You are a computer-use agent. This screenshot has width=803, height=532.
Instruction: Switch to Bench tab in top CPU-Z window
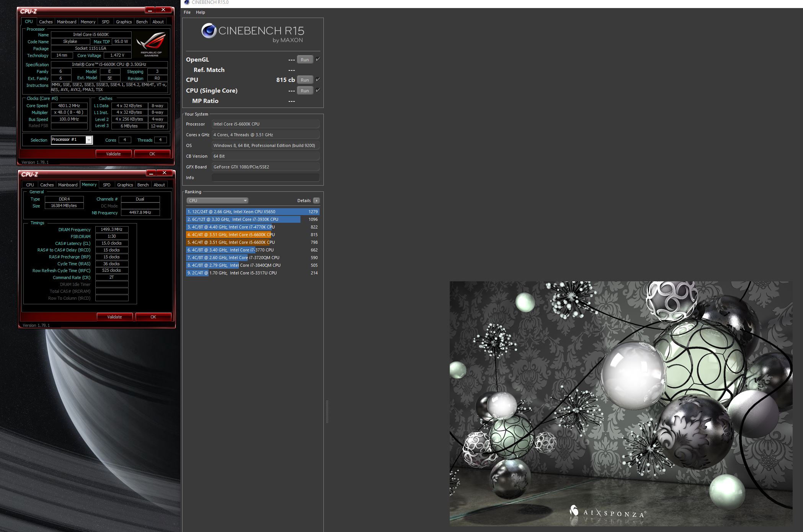pos(142,22)
